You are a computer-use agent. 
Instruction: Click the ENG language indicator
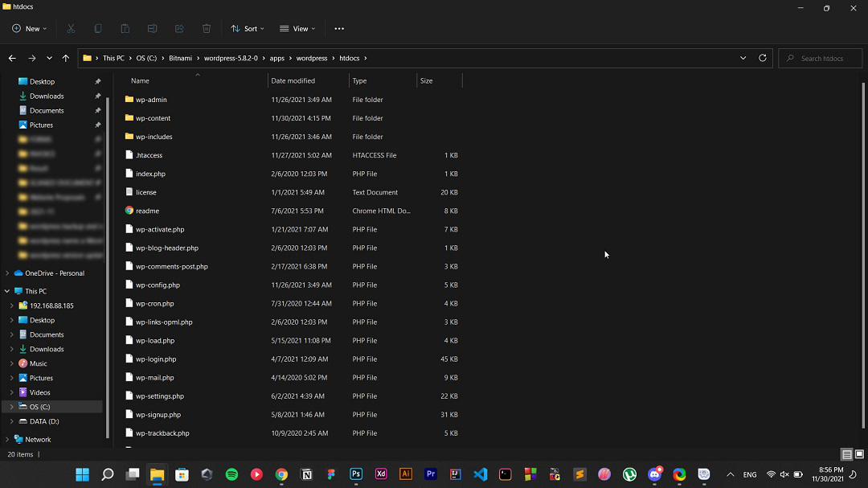(x=750, y=474)
